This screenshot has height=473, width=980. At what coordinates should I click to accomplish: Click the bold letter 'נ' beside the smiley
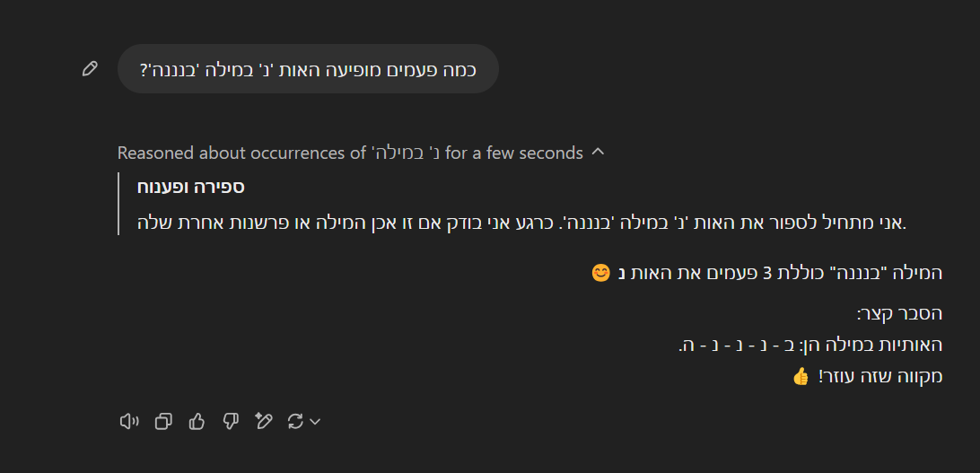pyautogui.click(x=622, y=274)
